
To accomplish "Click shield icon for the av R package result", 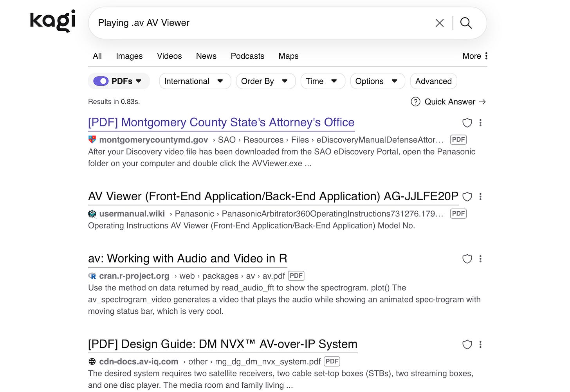I will [x=467, y=259].
